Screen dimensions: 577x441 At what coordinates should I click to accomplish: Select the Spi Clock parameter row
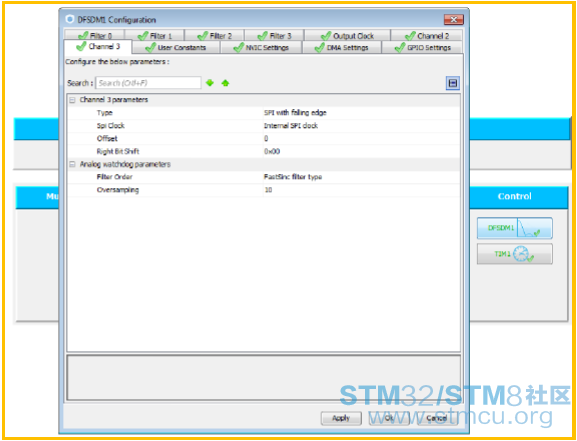tap(264, 126)
